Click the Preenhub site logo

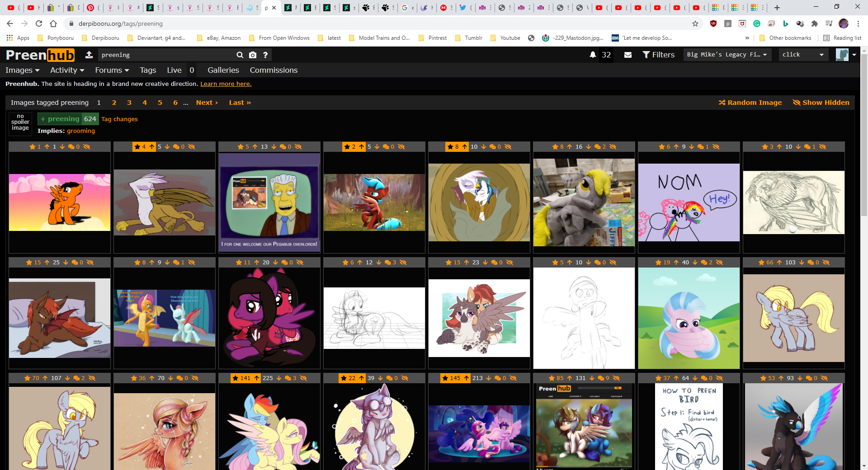coord(40,55)
